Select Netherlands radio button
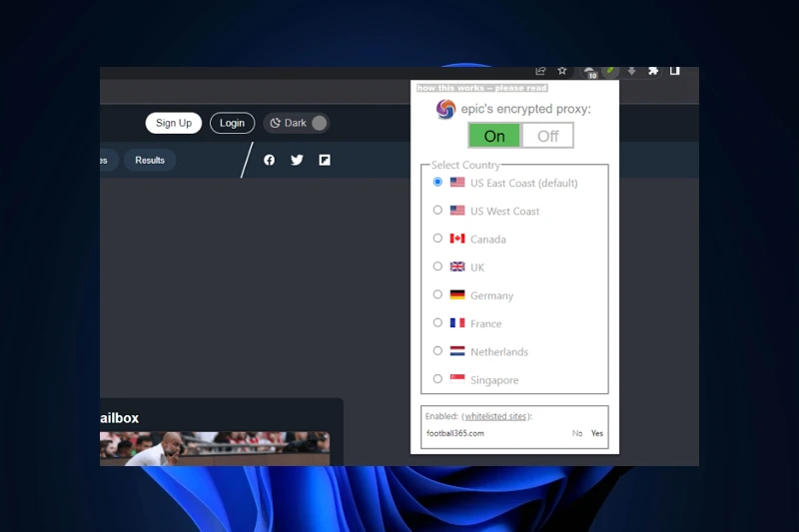The width and height of the screenshot is (799, 532). tap(437, 350)
